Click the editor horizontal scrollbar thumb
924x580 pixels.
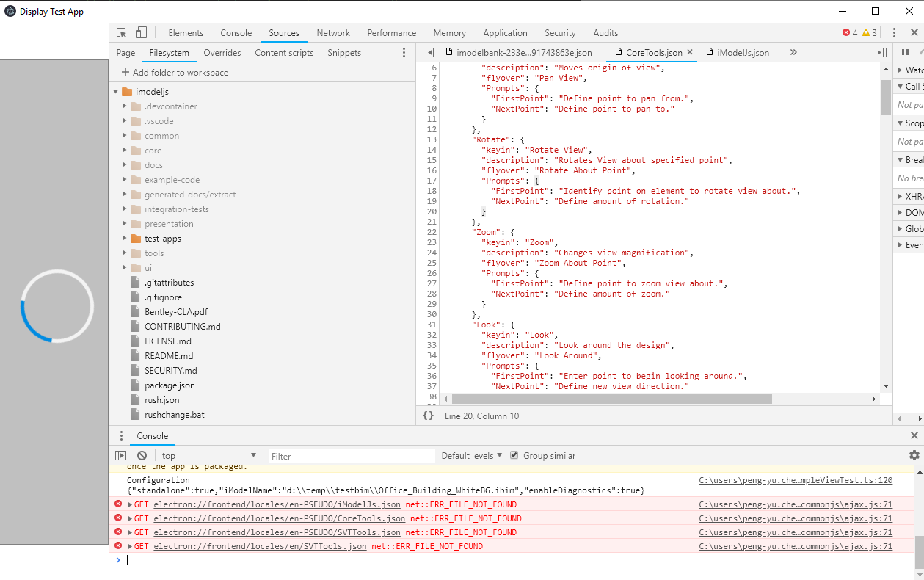pos(611,399)
